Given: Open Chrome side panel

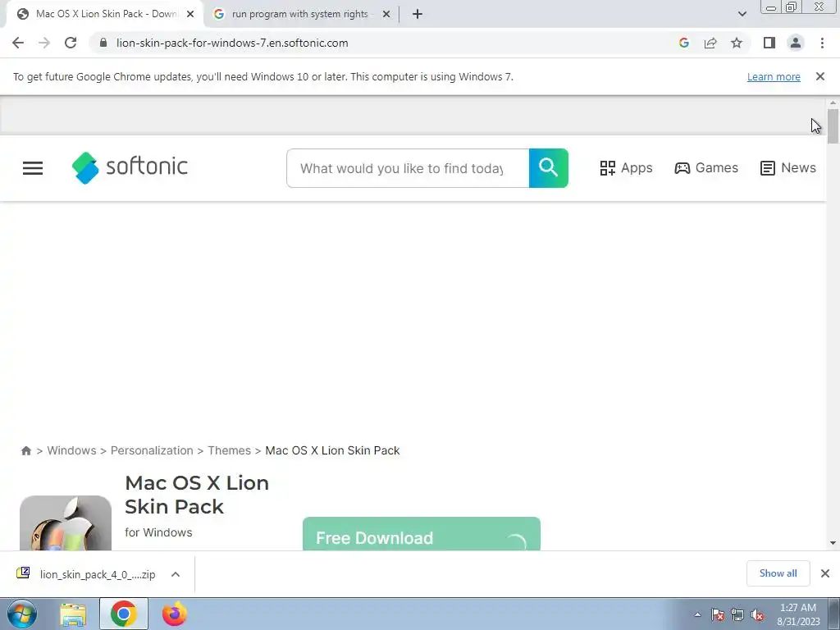Looking at the screenshot, I should pos(769,43).
